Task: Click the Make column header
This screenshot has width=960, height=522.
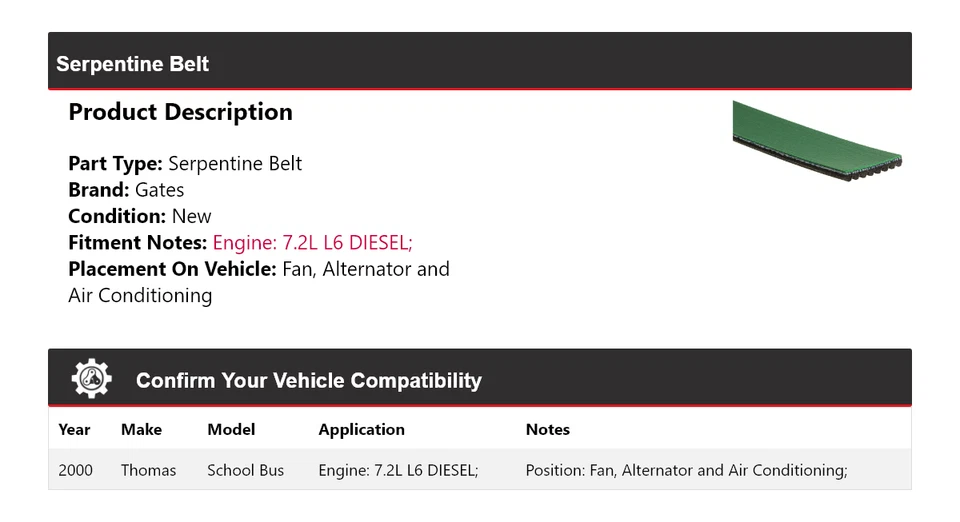Action: (x=141, y=429)
